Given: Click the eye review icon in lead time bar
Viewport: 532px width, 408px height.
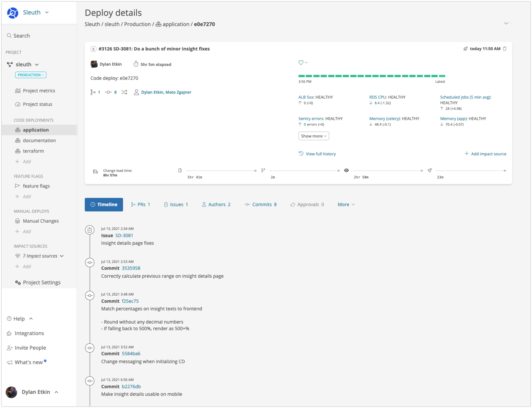Looking at the screenshot, I should [x=346, y=171].
